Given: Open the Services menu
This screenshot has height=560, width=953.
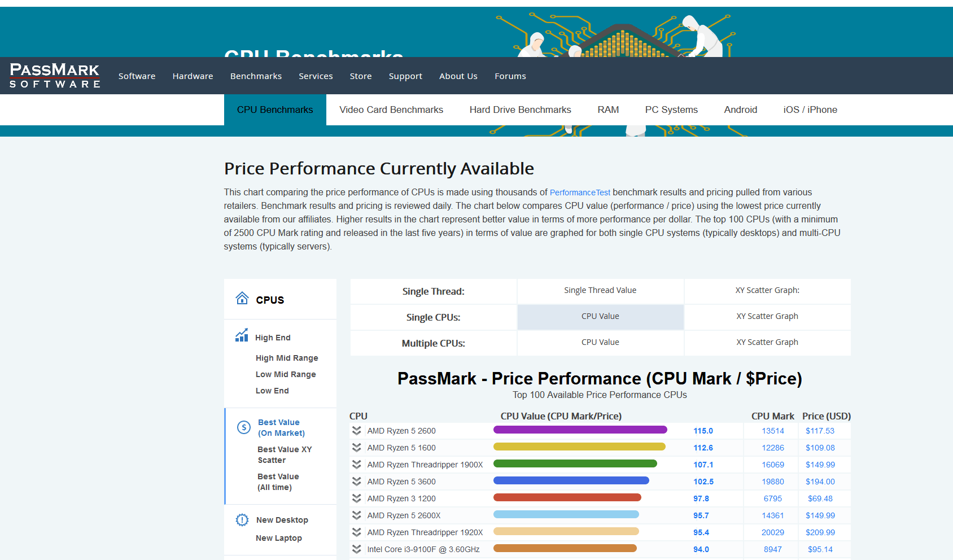Looking at the screenshot, I should click(316, 76).
